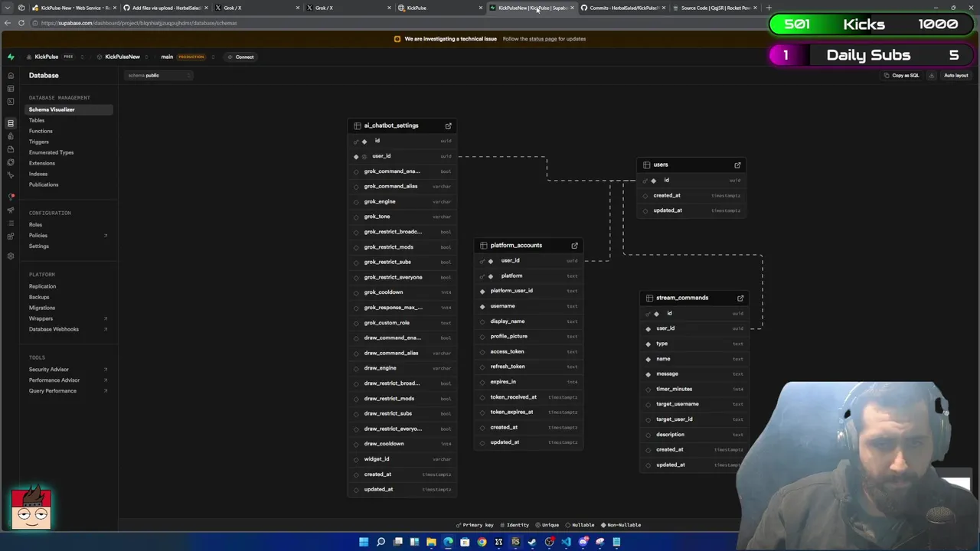Screen dimensions: 980x551
Task: Open File Explorer from taskbar
Action: pos(431,542)
